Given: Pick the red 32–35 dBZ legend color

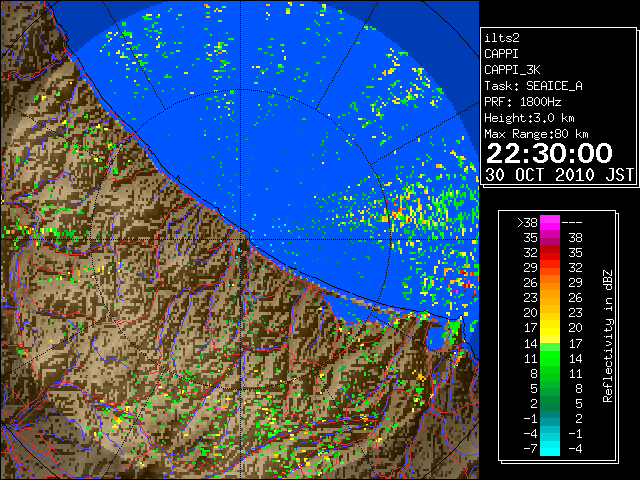Looking at the screenshot, I should pos(550,253).
